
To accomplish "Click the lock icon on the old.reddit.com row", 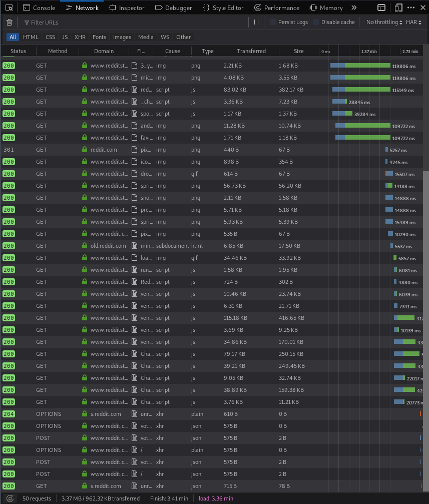I will click(x=85, y=246).
